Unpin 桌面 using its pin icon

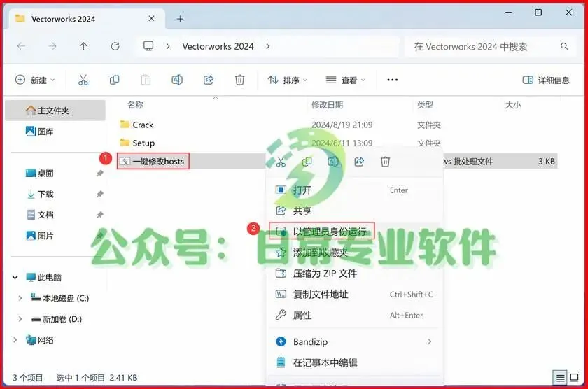[x=99, y=173]
